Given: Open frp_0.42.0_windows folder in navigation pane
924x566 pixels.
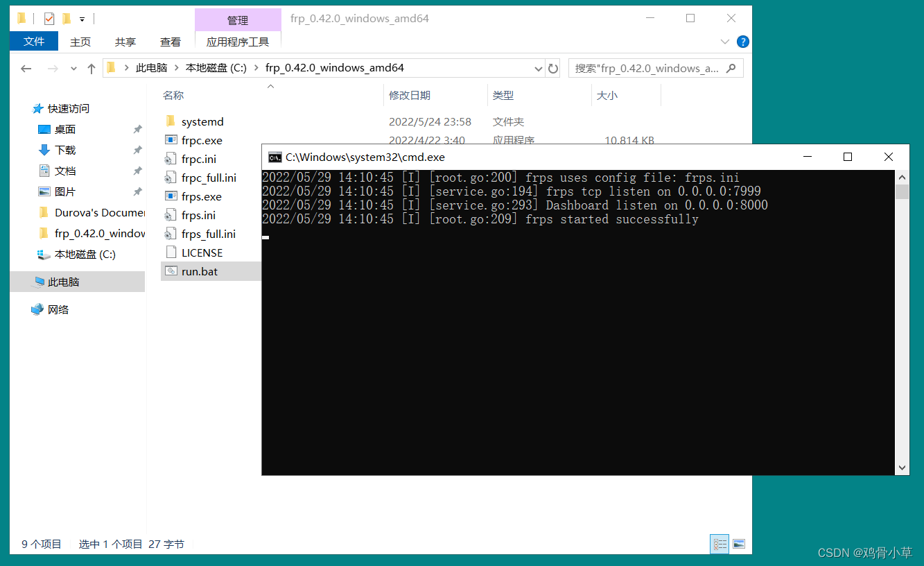Looking at the screenshot, I should coord(100,234).
